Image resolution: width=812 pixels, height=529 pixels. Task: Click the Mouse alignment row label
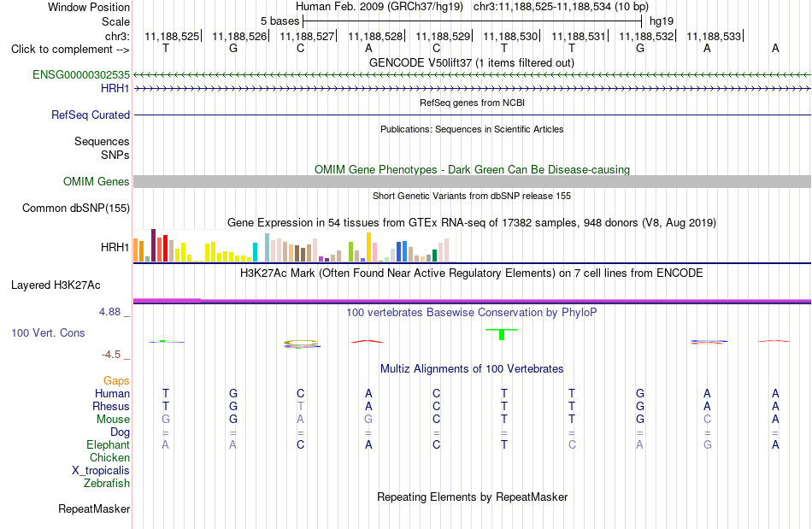click(113, 420)
